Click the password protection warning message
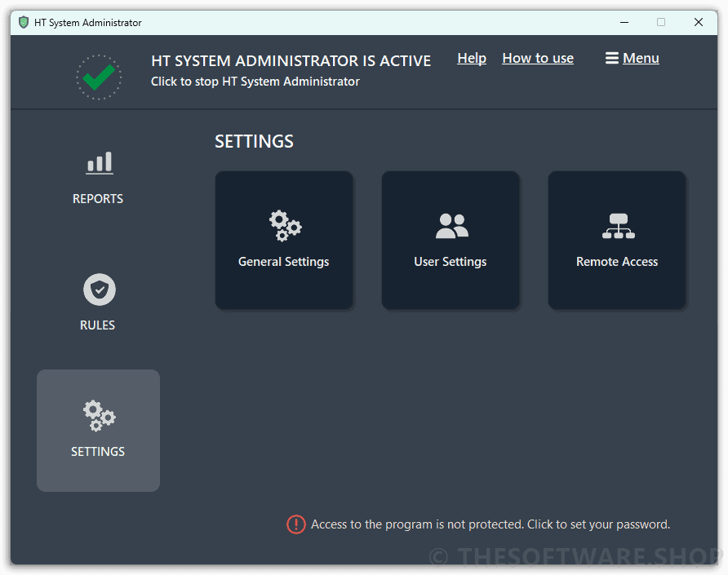 pos(491,524)
